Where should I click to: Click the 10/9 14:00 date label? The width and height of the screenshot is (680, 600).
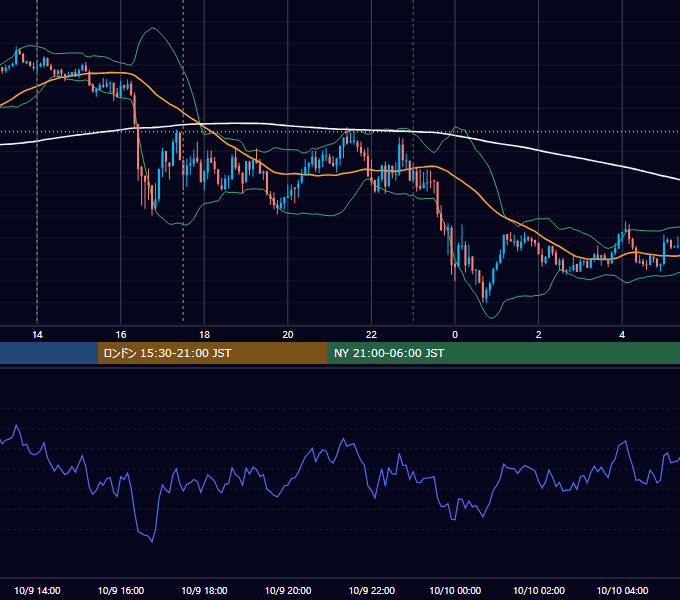[x=37, y=590]
